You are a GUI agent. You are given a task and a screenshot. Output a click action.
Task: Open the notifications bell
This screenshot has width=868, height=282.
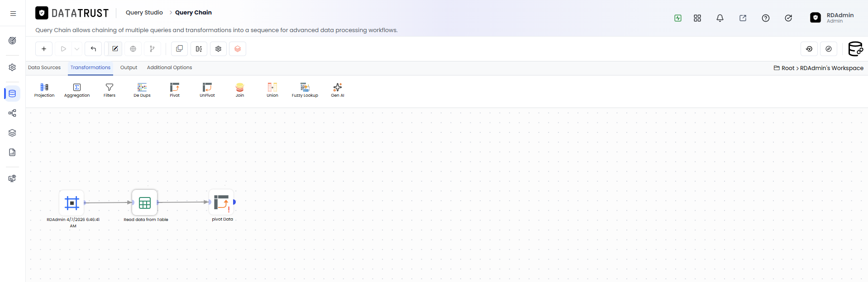(x=720, y=18)
